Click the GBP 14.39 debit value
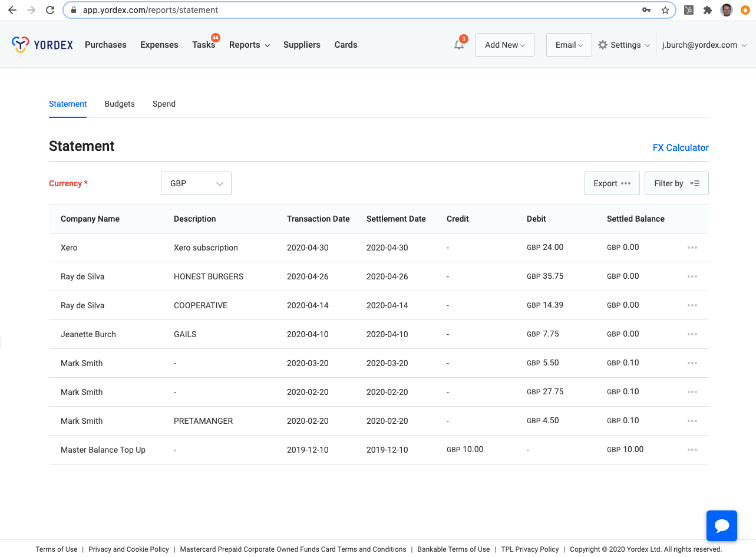Screen dimensions: 756x557 pyautogui.click(x=545, y=305)
